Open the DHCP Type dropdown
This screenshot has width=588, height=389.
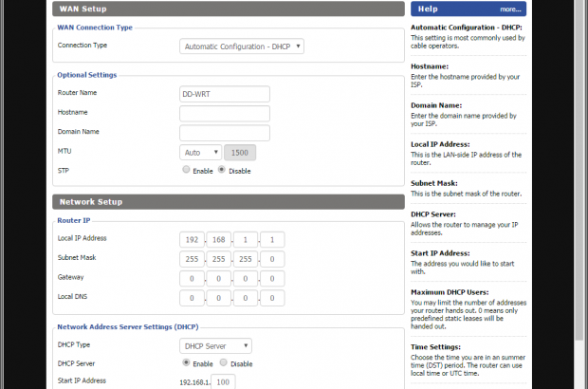pyautogui.click(x=215, y=346)
